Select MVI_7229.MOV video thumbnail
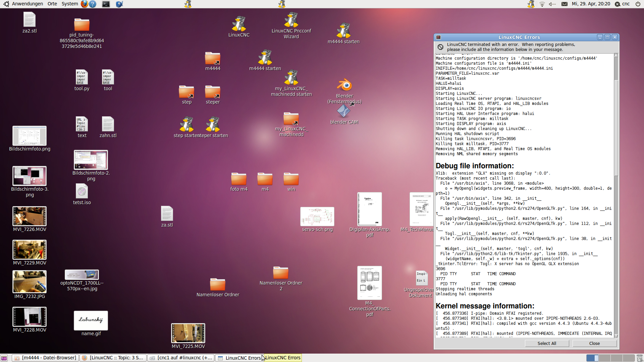Image resolution: width=644 pixels, height=362 pixels. (x=30, y=250)
